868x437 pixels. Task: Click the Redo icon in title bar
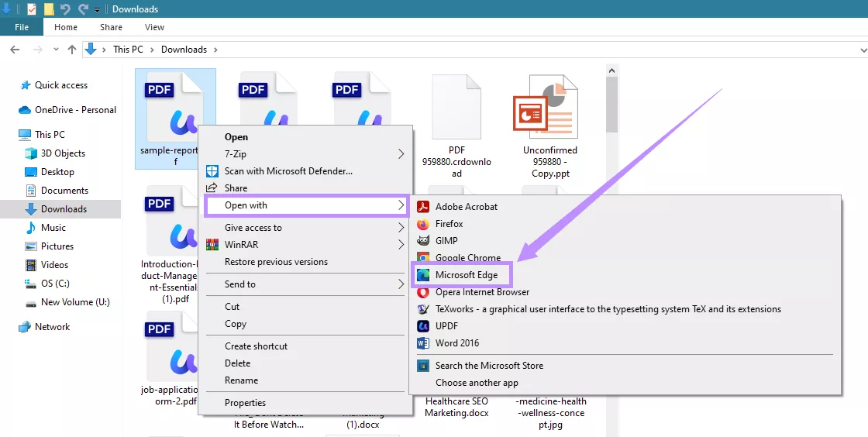coord(83,9)
